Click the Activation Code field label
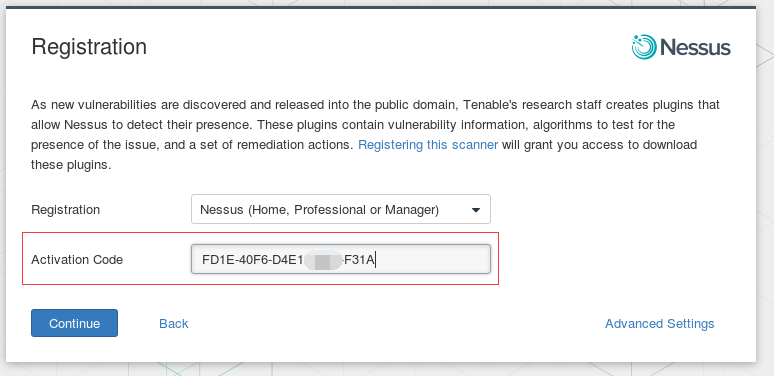Image resolution: width=774 pixels, height=376 pixels. click(x=77, y=260)
